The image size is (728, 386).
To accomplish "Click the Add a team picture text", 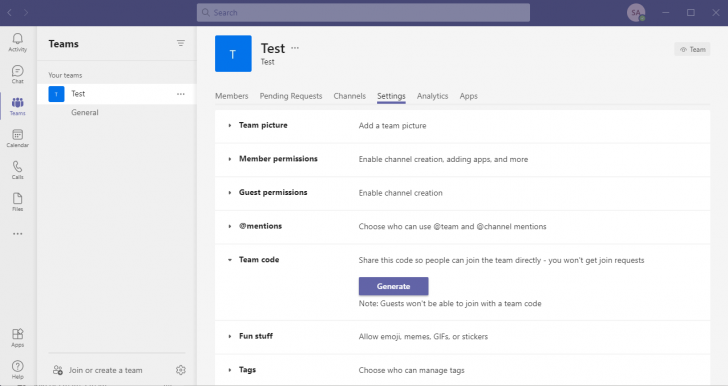I will tap(392, 125).
